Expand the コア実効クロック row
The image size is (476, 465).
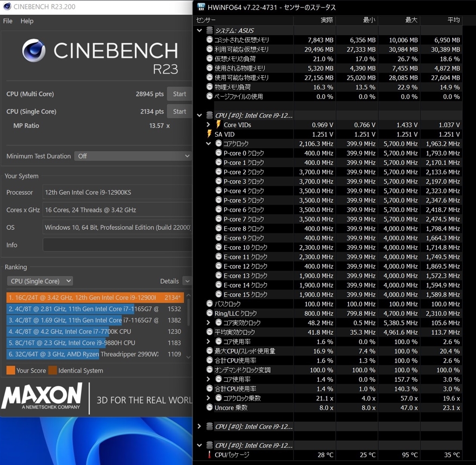[x=208, y=323]
